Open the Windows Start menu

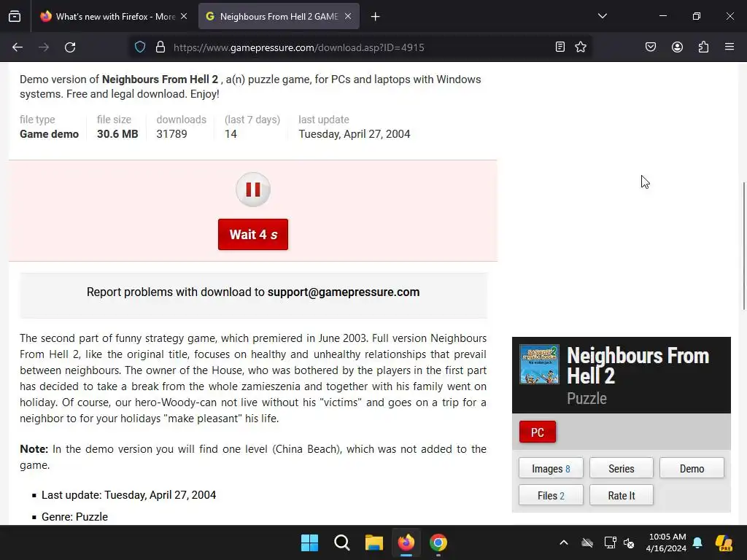pyautogui.click(x=309, y=542)
